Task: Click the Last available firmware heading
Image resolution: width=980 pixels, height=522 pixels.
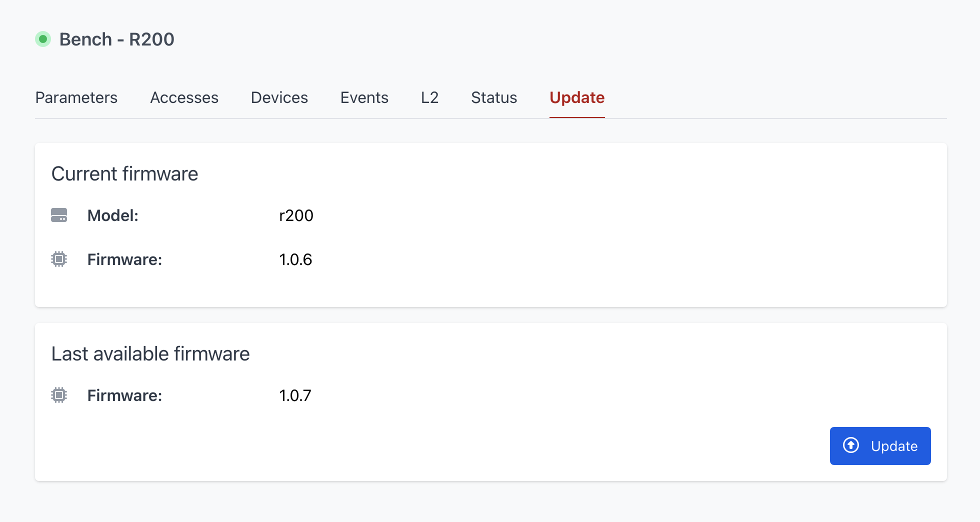Action: 150,354
